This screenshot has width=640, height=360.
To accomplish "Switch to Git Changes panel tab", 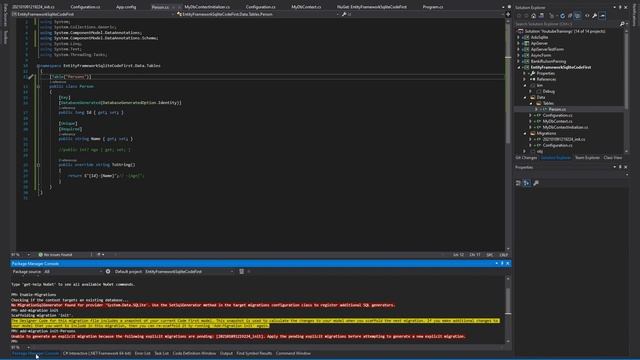I will pyautogui.click(x=527, y=158).
